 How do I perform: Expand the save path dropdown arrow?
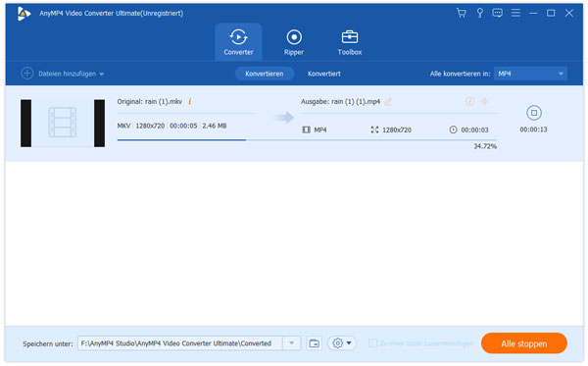tap(291, 343)
